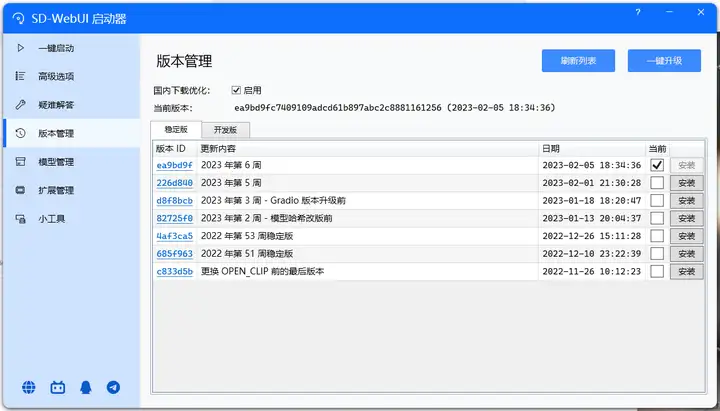Open the 高级选项 sidebar item
This screenshot has height=411, width=720.
coord(71,76)
